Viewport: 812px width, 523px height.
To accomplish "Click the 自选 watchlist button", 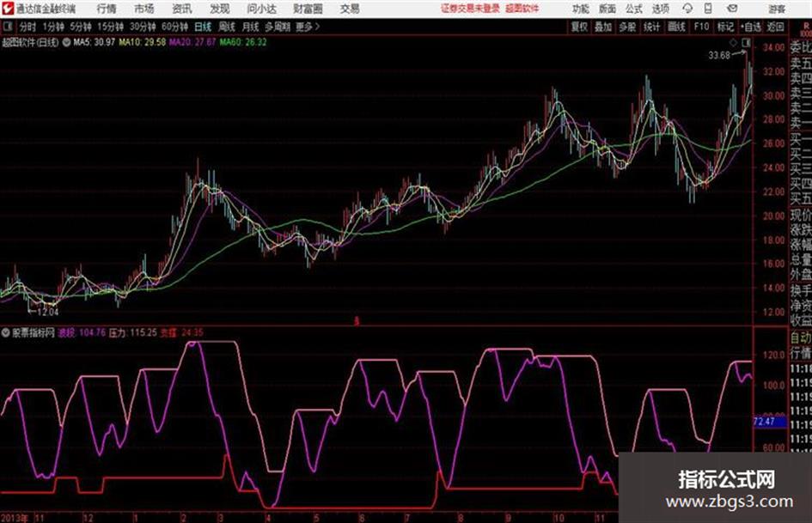I will tap(751, 27).
